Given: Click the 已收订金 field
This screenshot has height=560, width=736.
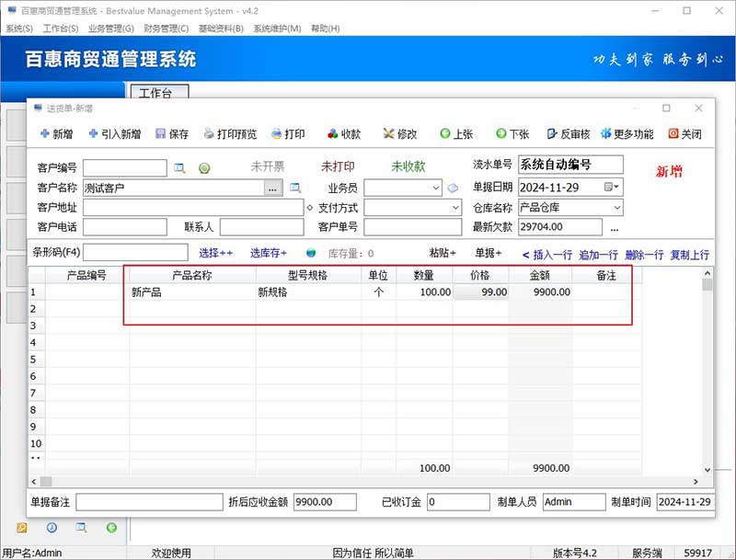Looking at the screenshot, I should (x=458, y=502).
